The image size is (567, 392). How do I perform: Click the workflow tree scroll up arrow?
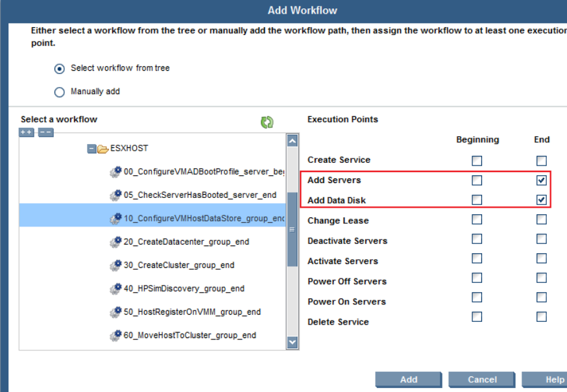[x=292, y=141]
